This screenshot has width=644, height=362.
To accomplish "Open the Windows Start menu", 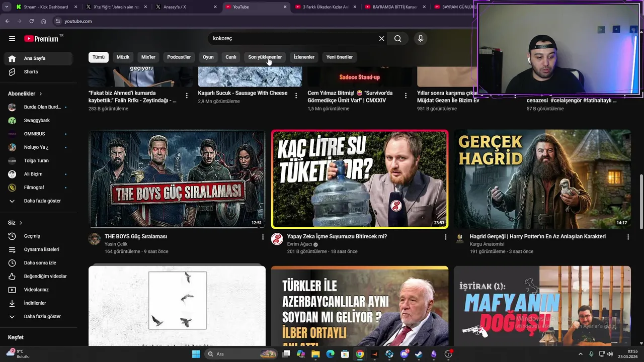I will pos(196,354).
